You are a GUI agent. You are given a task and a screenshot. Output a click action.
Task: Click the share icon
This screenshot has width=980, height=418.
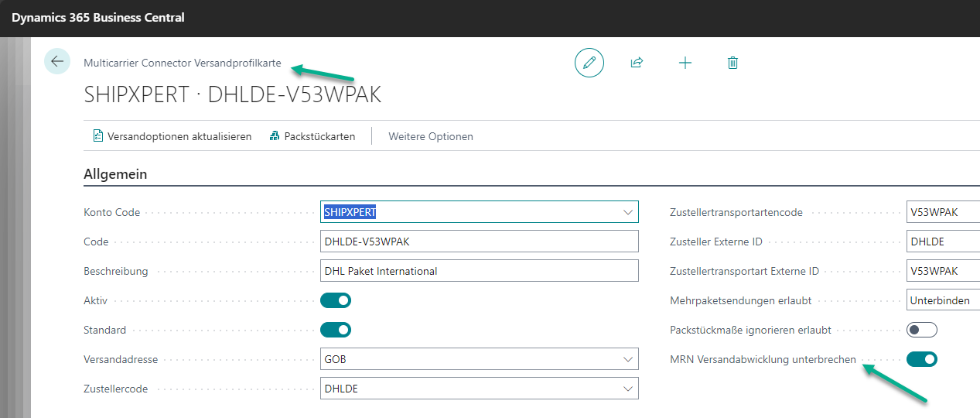(x=637, y=63)
